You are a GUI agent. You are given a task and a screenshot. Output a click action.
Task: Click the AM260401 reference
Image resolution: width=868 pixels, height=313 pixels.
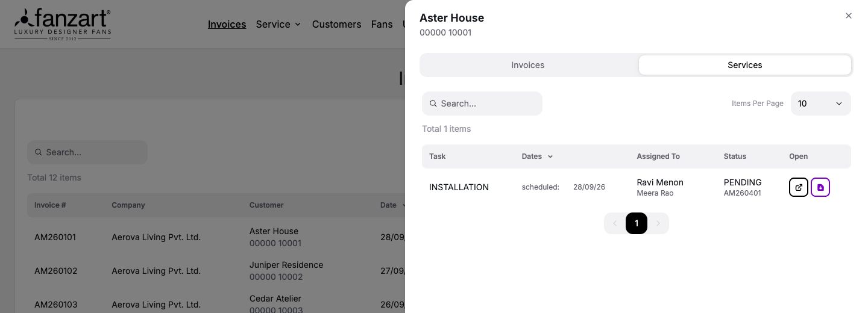[x=743, y=193]
